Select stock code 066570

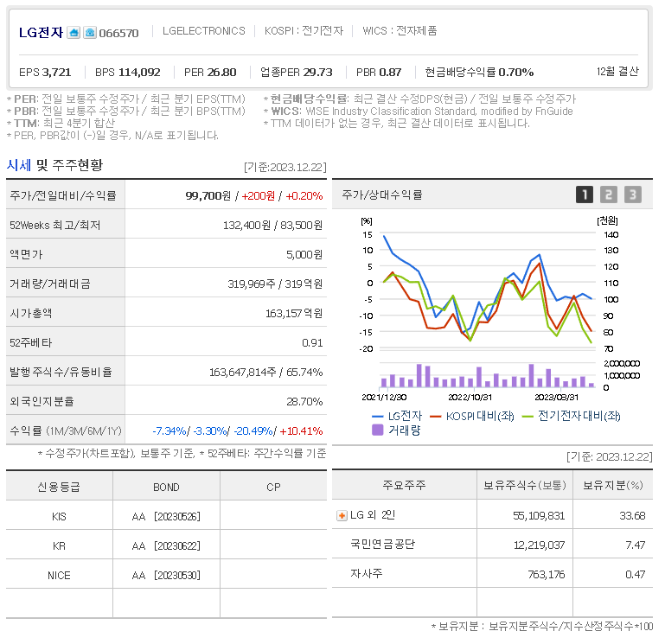118,34
